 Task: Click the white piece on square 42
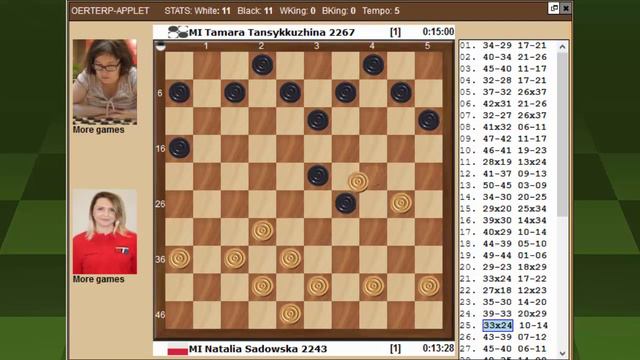(262, 286)
